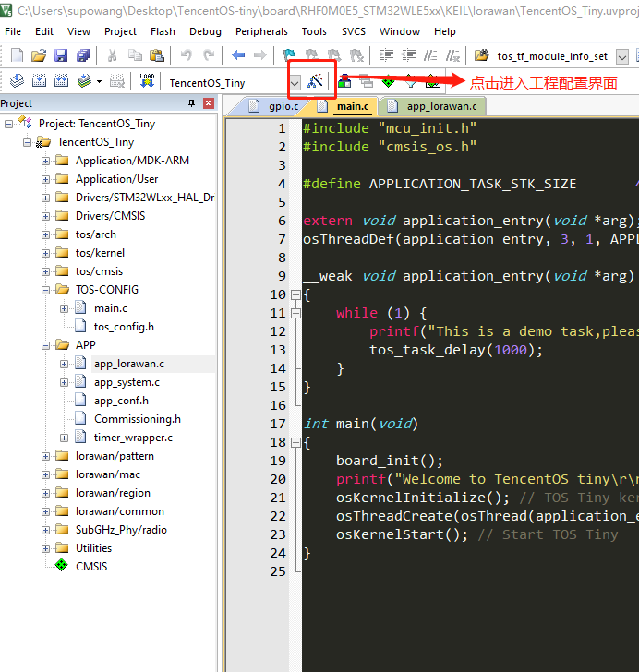Save the current file with the floppy icon

(x=61, y=55)
